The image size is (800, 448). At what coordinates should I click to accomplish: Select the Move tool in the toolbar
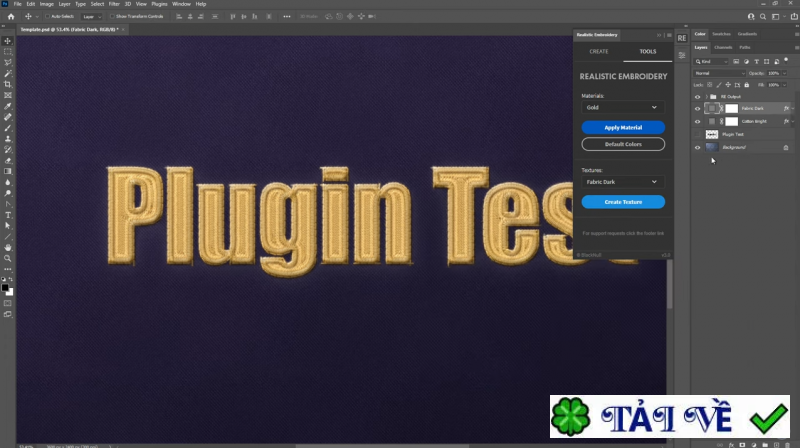coord(8,41)
